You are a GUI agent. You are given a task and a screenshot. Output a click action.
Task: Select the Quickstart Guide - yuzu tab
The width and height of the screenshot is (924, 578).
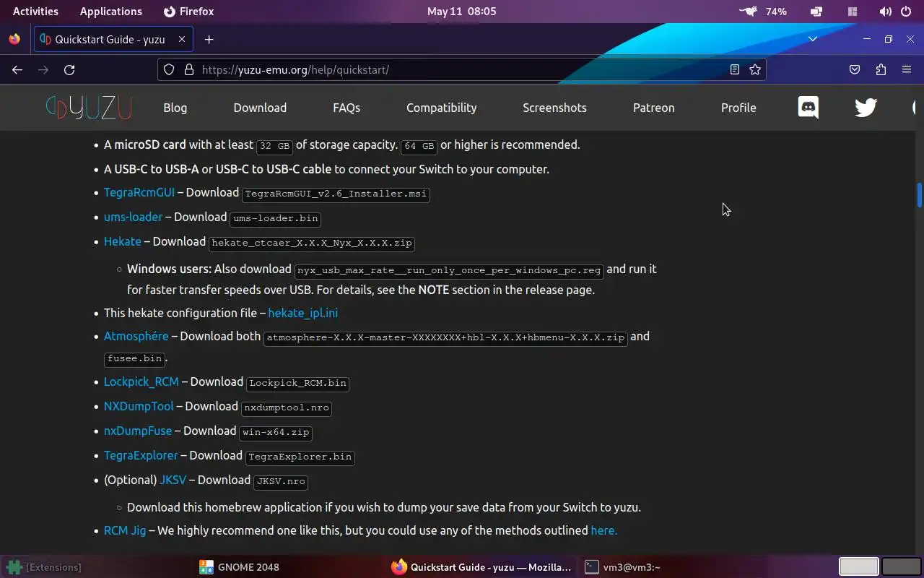click(113, 39)
